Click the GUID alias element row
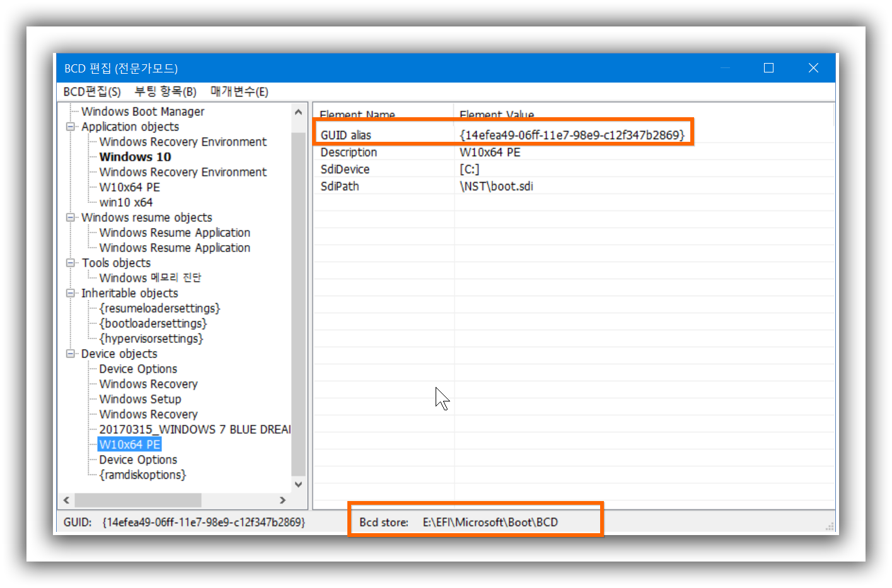Image resolution: width=892 pixels, height=588 pixels. pyautogui.click(x=572, y=135)
